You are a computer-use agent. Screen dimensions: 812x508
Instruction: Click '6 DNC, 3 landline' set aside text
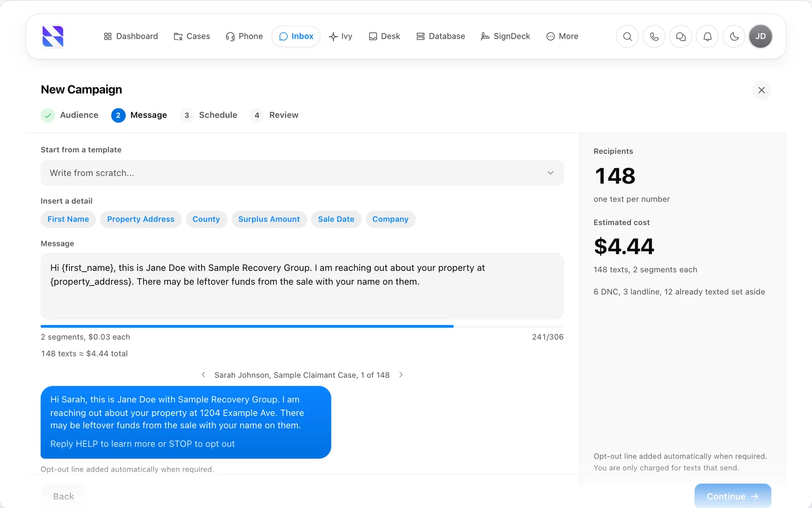[x=679, y=292]
